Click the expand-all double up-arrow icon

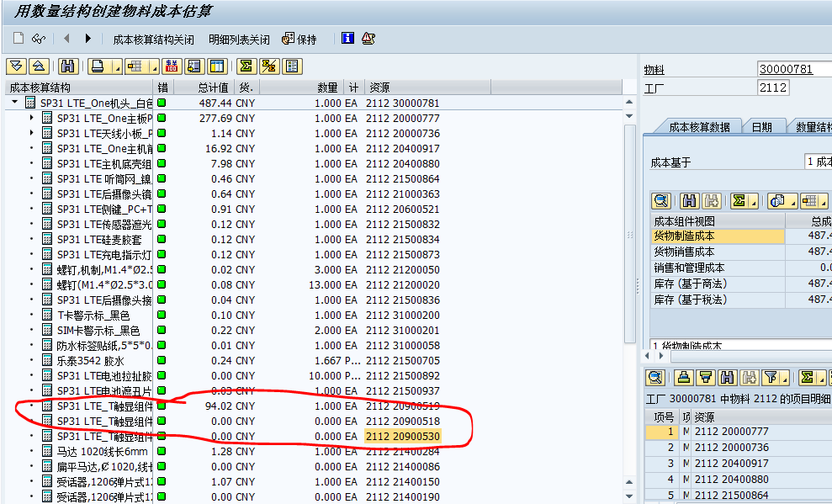coord(39,66)
